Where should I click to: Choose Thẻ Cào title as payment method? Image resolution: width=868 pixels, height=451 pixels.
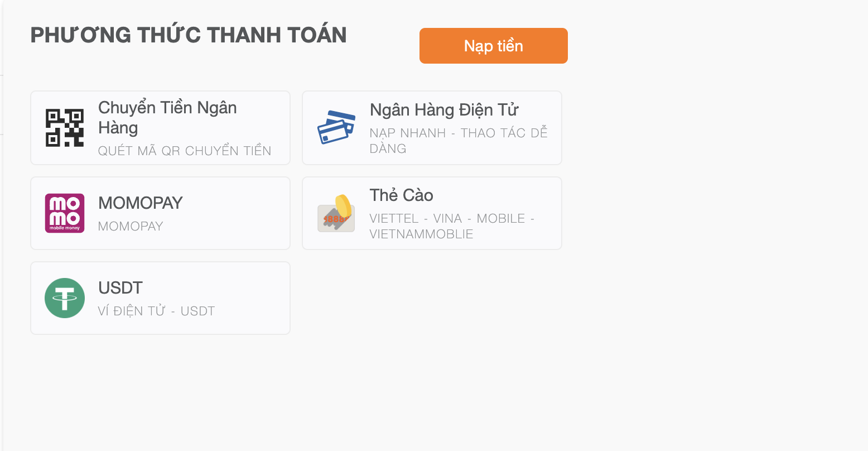[x=401, y=195]
